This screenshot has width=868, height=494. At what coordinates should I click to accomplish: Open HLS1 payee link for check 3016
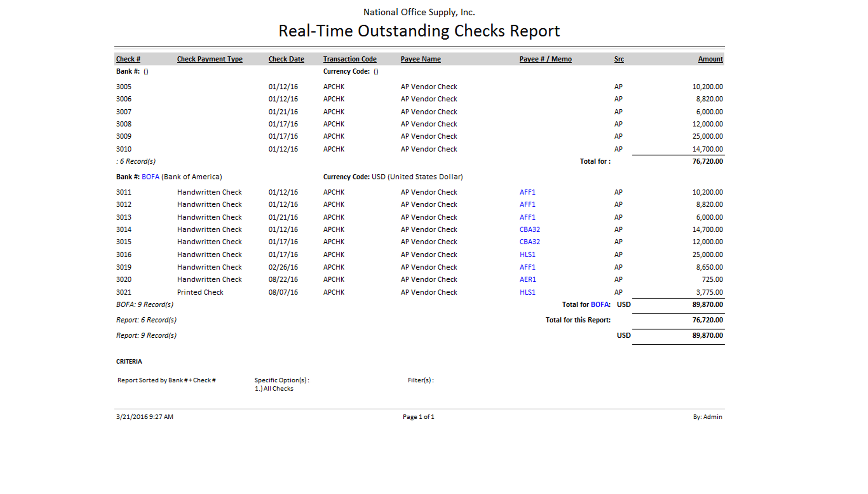click(x=527, y=254)
